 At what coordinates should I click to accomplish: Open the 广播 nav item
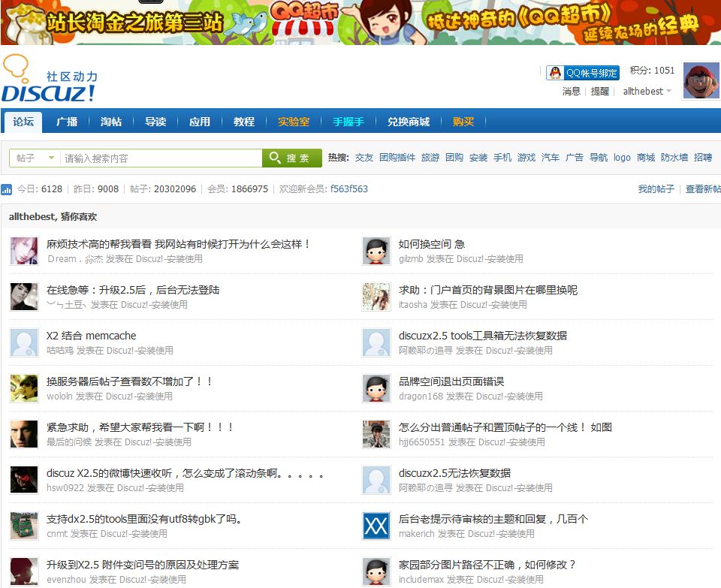pyautogui.click(x=67, y=122)
